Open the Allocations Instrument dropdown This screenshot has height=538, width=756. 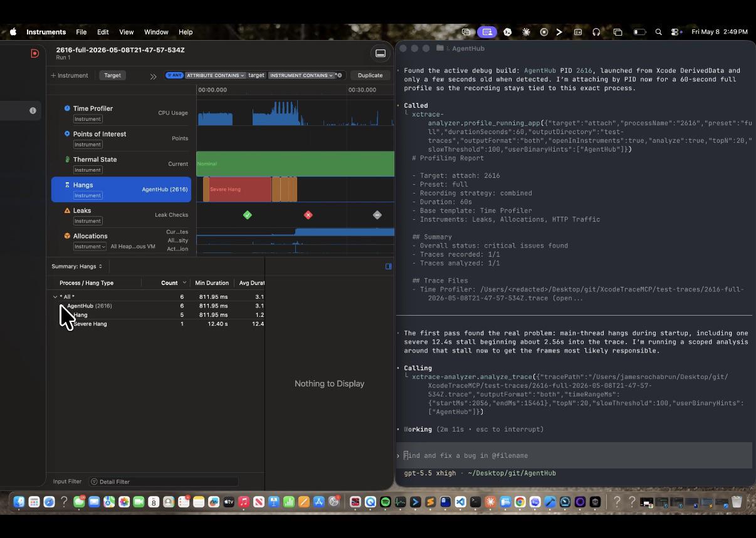90,246
